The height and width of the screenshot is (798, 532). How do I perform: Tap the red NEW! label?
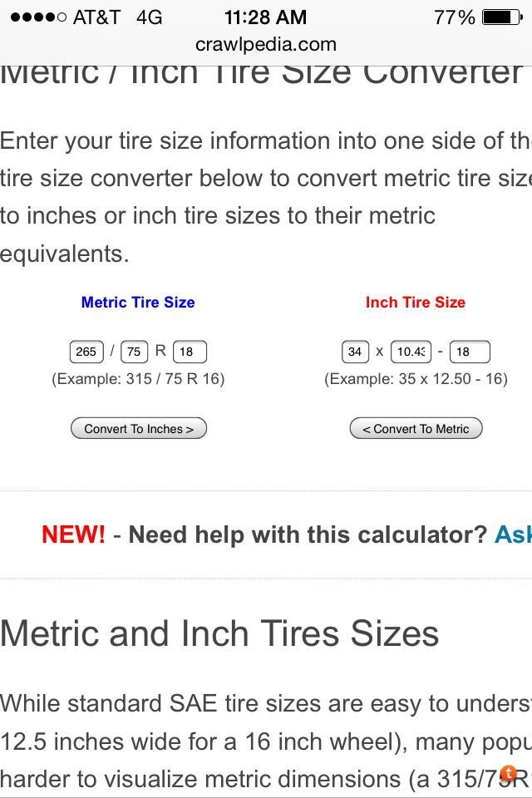(x=73, y=534)
